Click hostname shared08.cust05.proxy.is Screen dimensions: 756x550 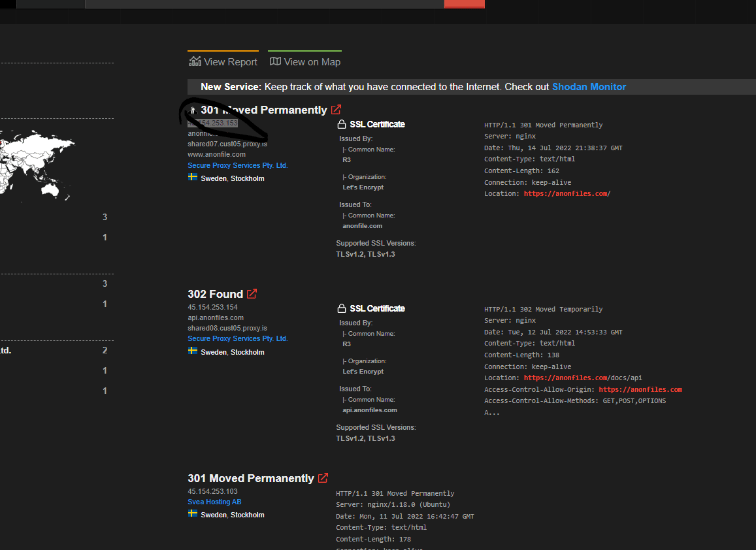(227, 328)
